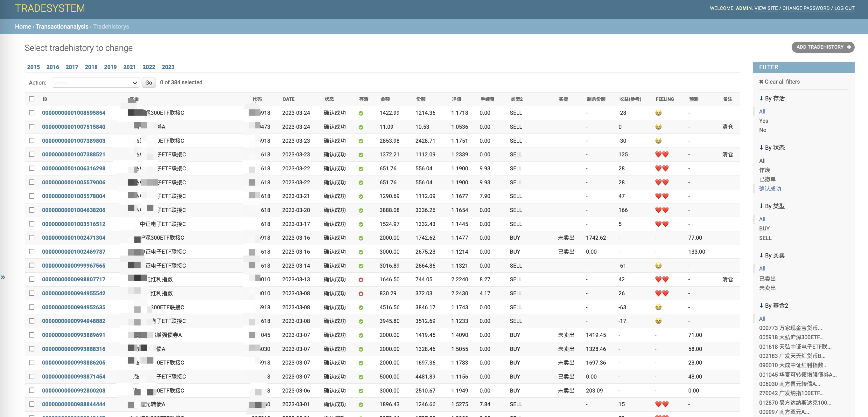The width and height of the screenshot is (868, 417).
Task: Click green check icon in row 00000000000992800208
Action: coord(361,391)
